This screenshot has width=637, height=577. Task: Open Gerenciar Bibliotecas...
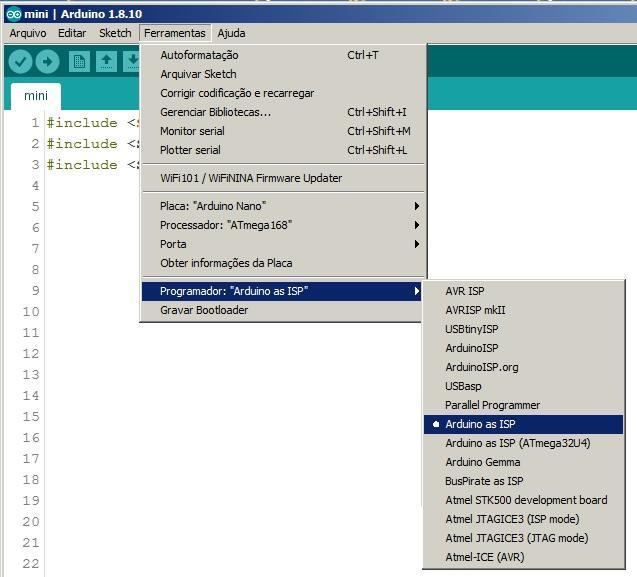281,112
